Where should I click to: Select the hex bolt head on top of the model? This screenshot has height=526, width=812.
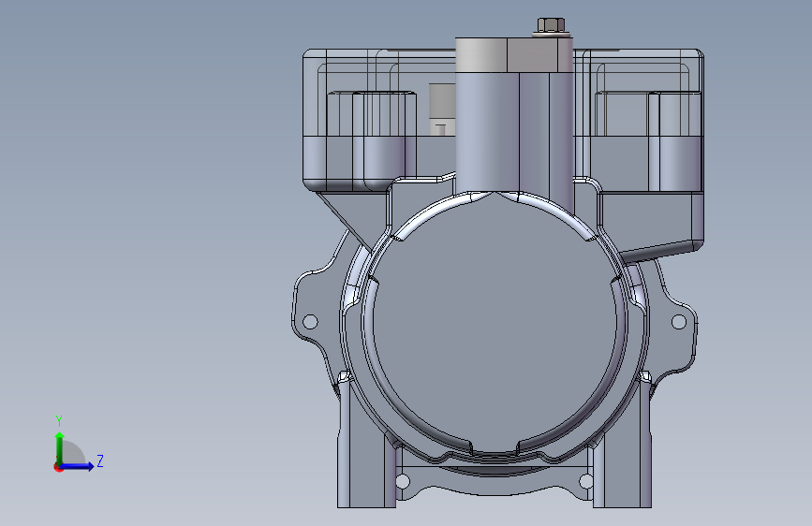(x=551, y=25)
